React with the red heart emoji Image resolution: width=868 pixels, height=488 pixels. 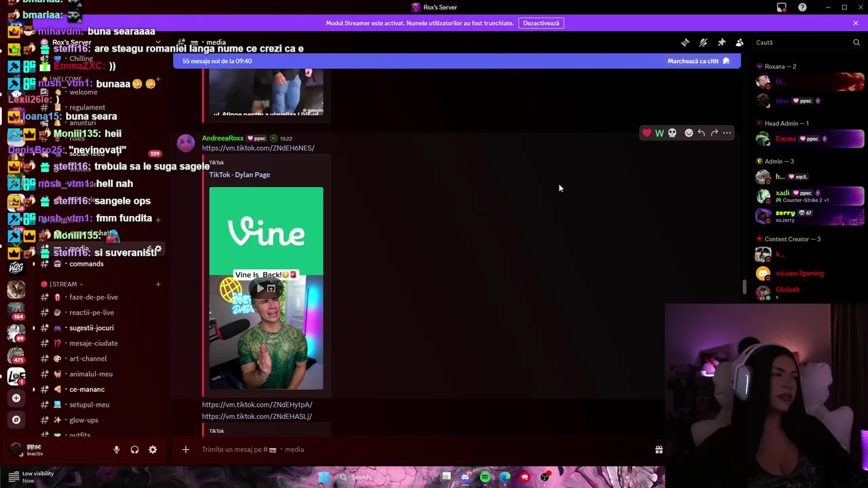coord(647,133)
